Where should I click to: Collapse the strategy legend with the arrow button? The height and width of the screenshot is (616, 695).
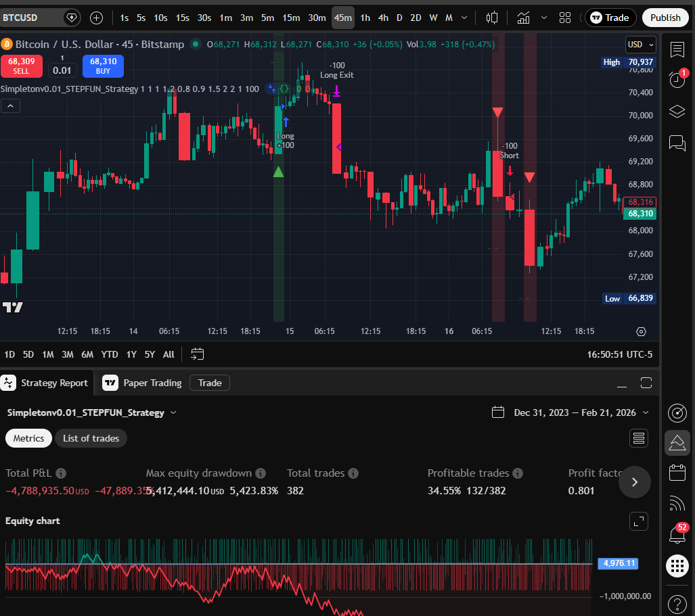point(10,105)
